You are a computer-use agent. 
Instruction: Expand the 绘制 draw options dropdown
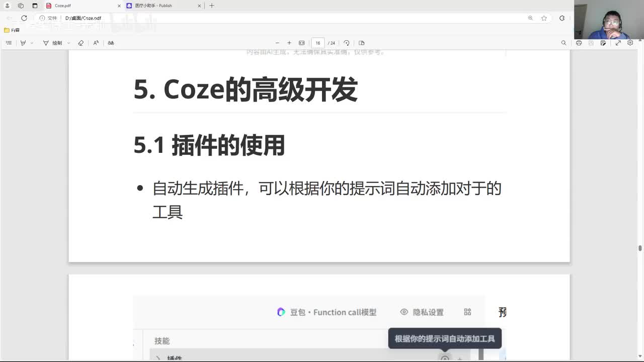(69, 43)
